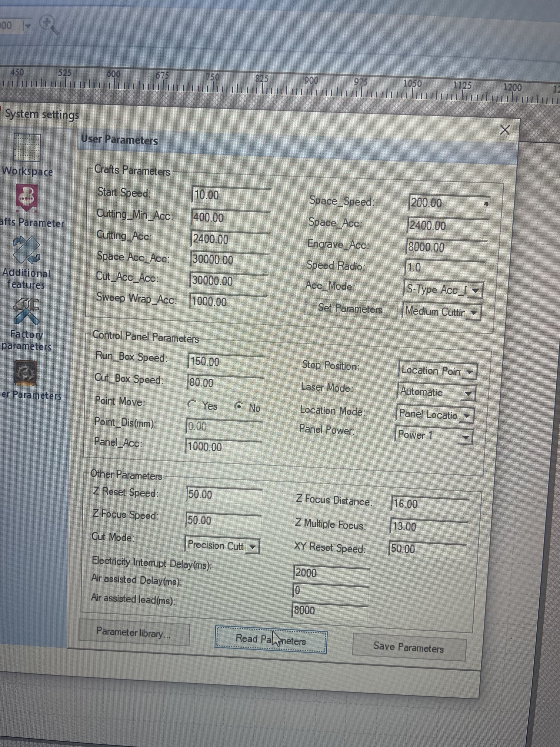Image resolution: width=560 pixels, height=747 pixels.
Task: Select the User Parameters gear icon
Action: click(25, 373)
